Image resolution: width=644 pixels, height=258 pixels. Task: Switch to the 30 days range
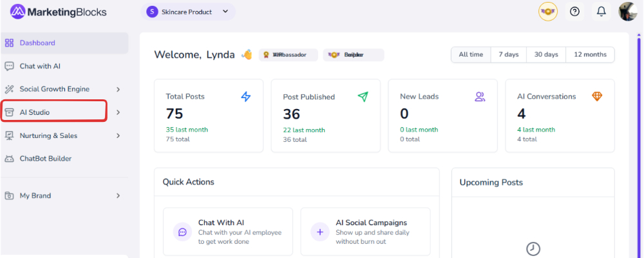click(546, 55)
